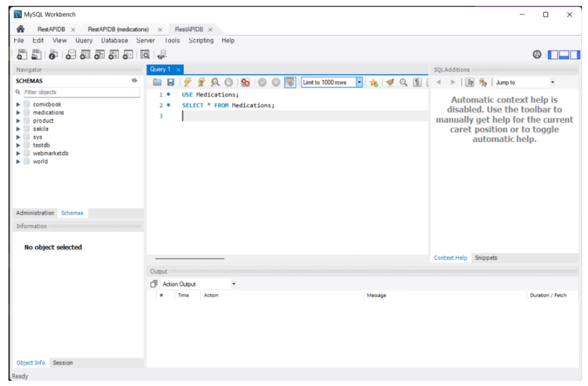Toggle the bottom output panel visibility

click(x=564, y=54)
